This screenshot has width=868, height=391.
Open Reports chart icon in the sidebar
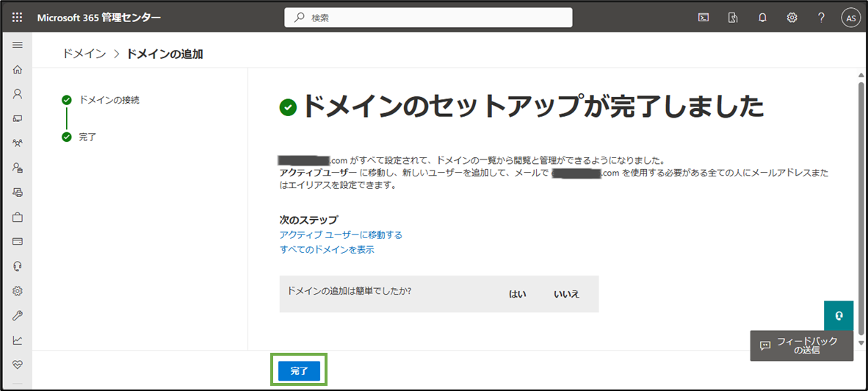tap(17, 340)
